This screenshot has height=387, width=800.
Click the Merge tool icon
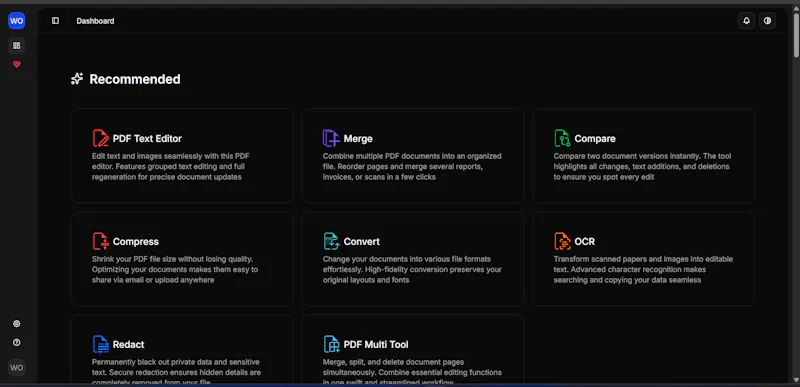331,138
